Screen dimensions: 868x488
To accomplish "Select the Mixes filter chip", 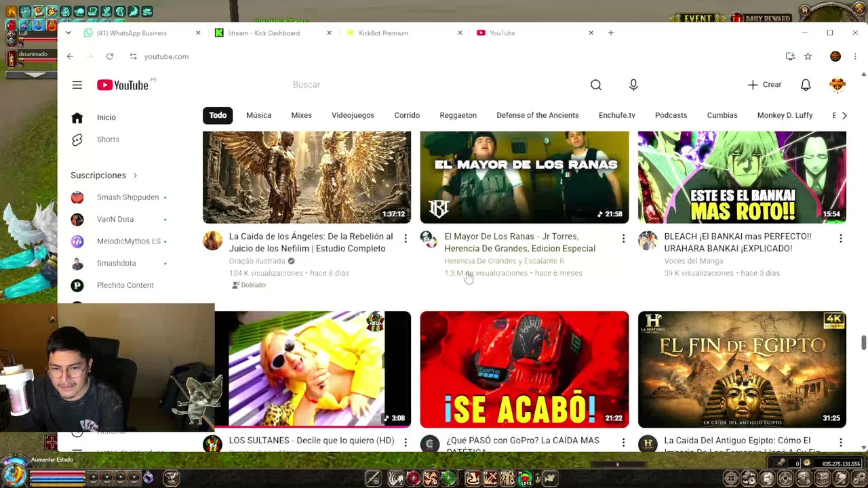I will [301, 115].
